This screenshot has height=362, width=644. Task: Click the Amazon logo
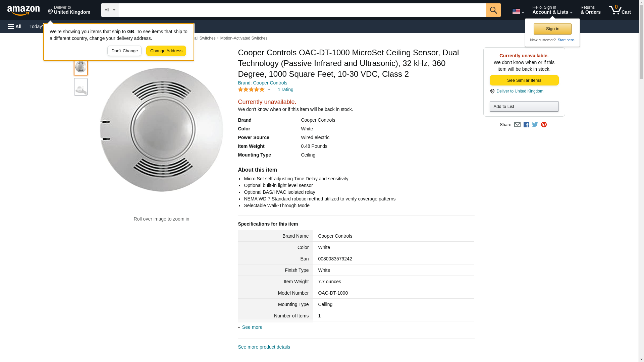[23, 10]
